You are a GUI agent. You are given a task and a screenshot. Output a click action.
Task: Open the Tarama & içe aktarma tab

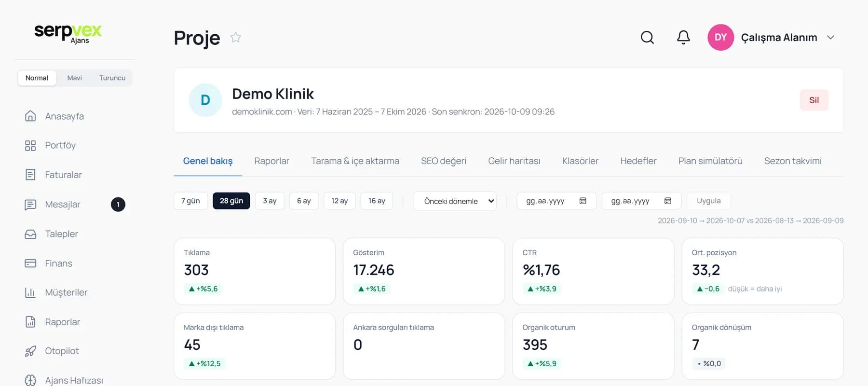tap(355, 161)
